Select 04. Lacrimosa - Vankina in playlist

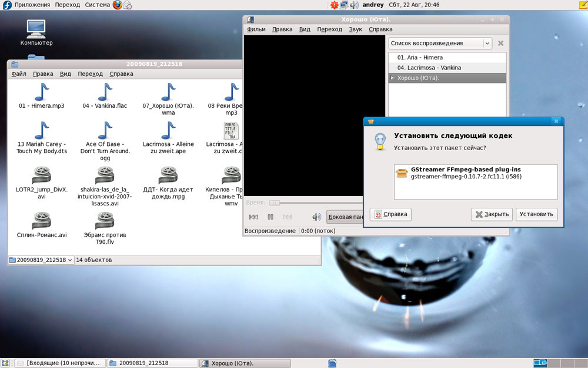coord(429,68)
